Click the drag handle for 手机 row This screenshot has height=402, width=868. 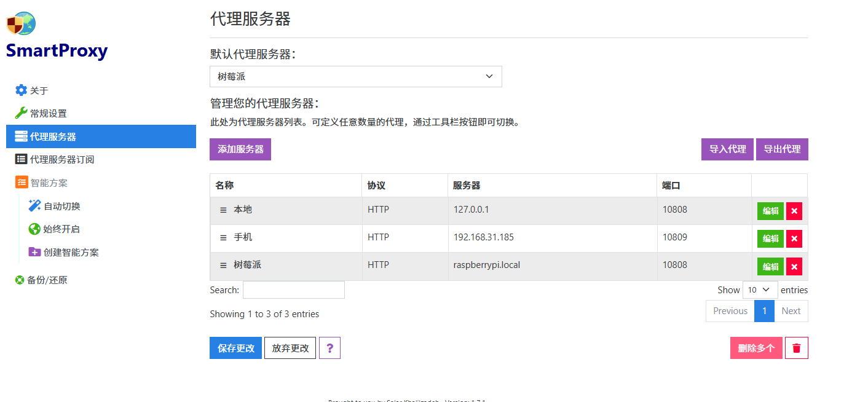click(223, 238)
